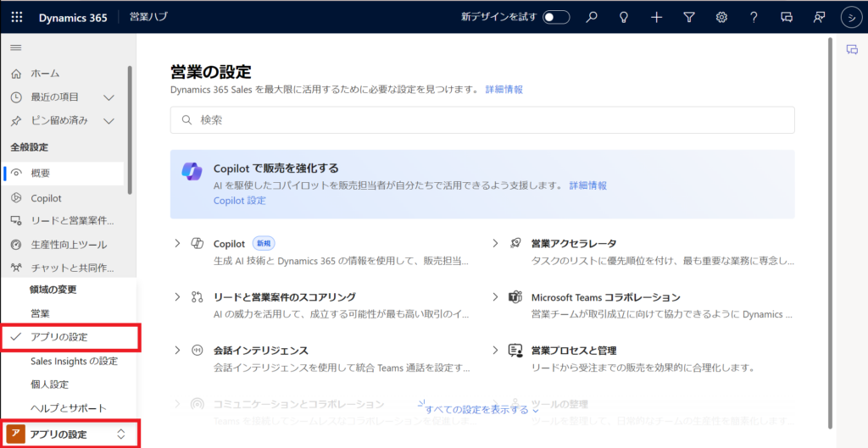This screenshot has width=868, height=448.
Task: Open the right side panel chat icon
Action: coord(852,50)
